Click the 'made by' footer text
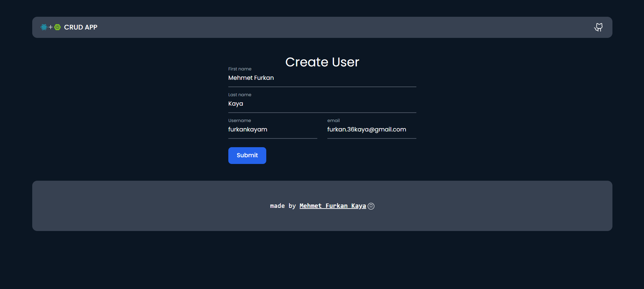644x289 pixels. [283, 206]
